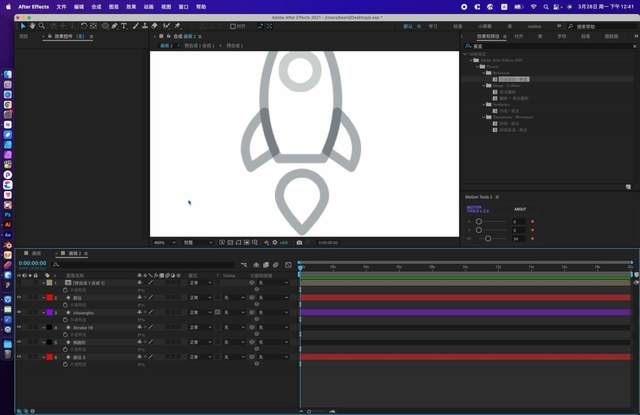Open the 文件 menu
Screen dimensions: 640x415
click(x=61, y=7)
